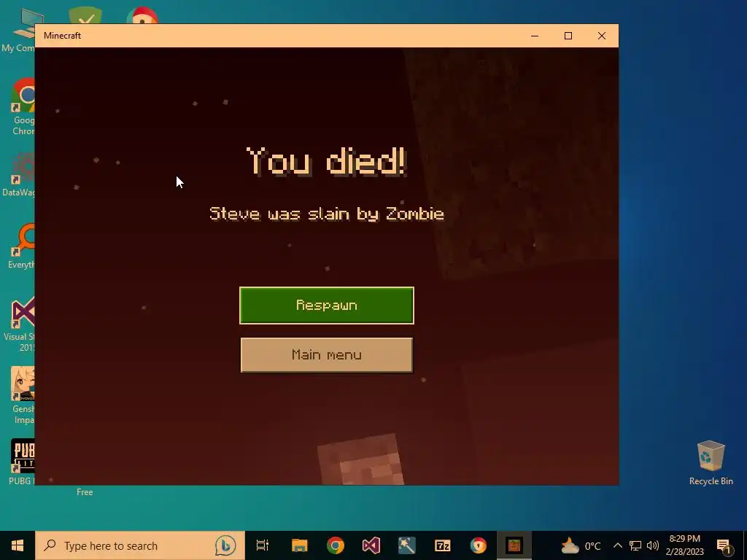Close the Minecraft window
Viewport: 747px width, 560px height.
[602, 36]
